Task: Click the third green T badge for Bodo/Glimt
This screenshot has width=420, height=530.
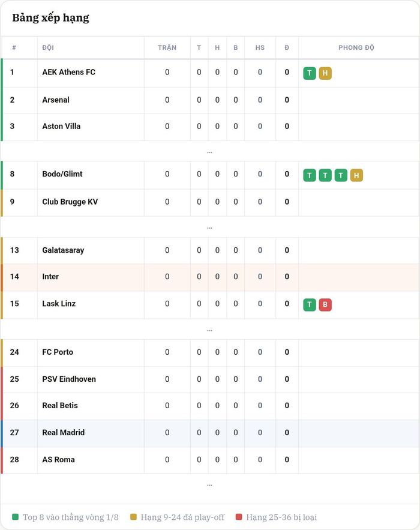Action: point(341,175)
